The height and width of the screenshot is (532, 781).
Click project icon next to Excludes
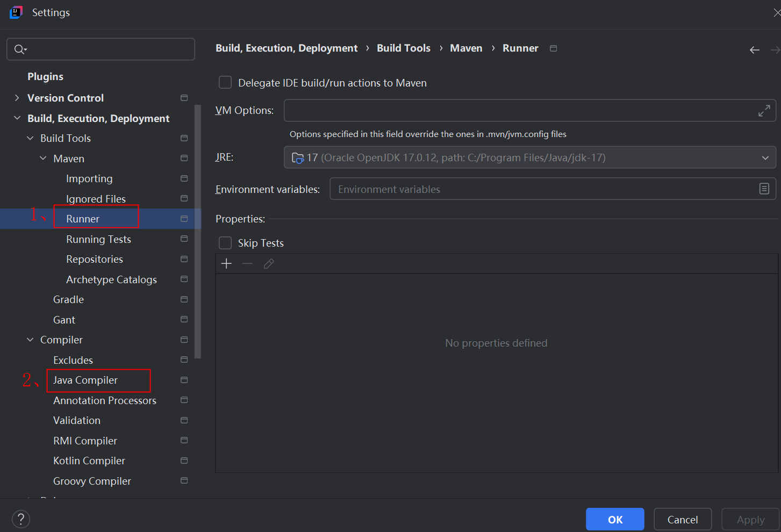click(x=184, y=360)
